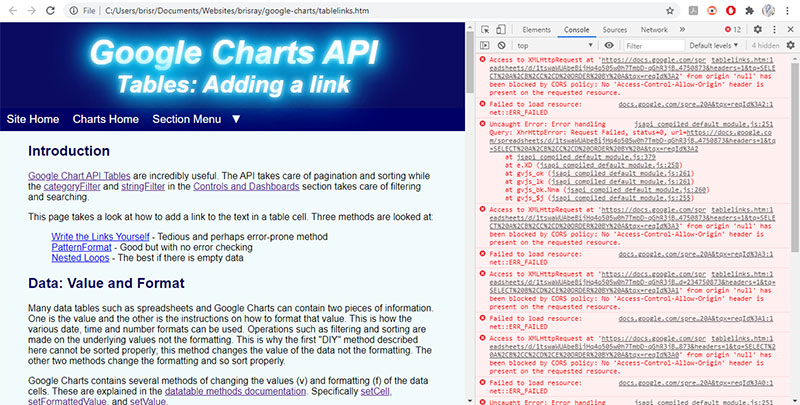Open the Section Menu item

[x=187, y=119]
